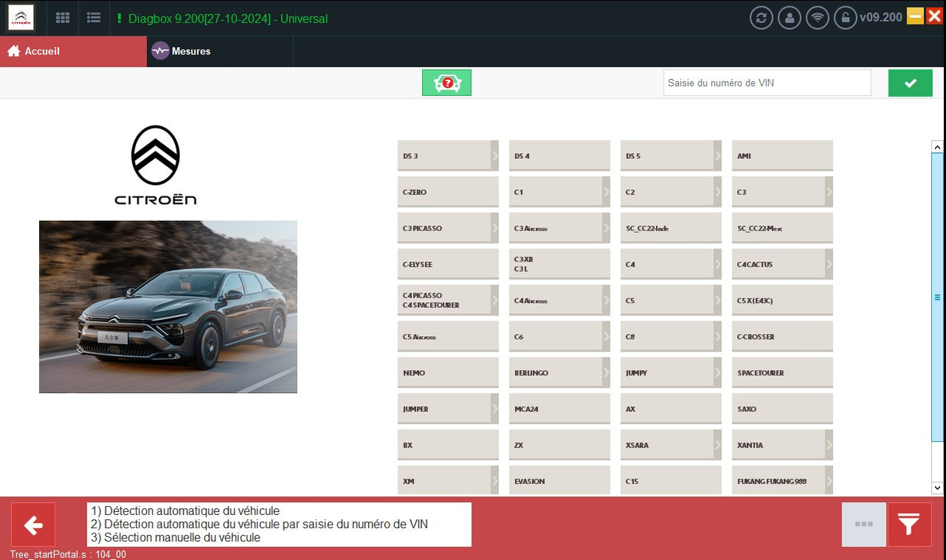The image size is (946, 560).
Task: Click the Wi-Fi connection status icon
Action: click(817, 18)
